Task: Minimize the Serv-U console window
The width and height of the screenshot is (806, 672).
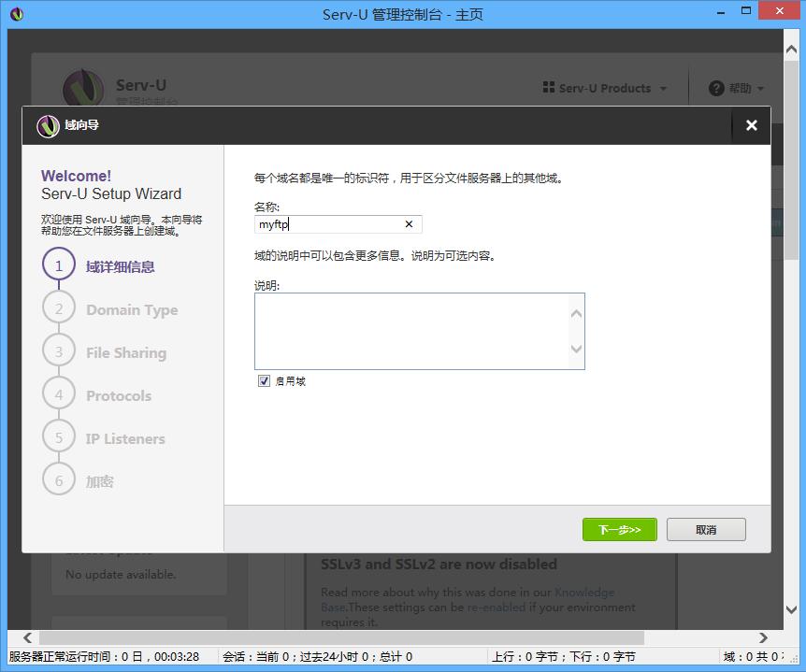Action: 721,11
